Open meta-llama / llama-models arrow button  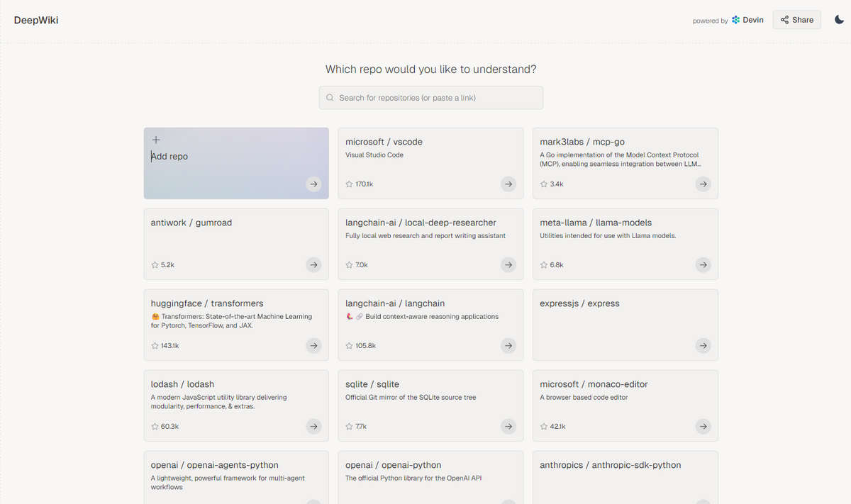pos(703,265)
